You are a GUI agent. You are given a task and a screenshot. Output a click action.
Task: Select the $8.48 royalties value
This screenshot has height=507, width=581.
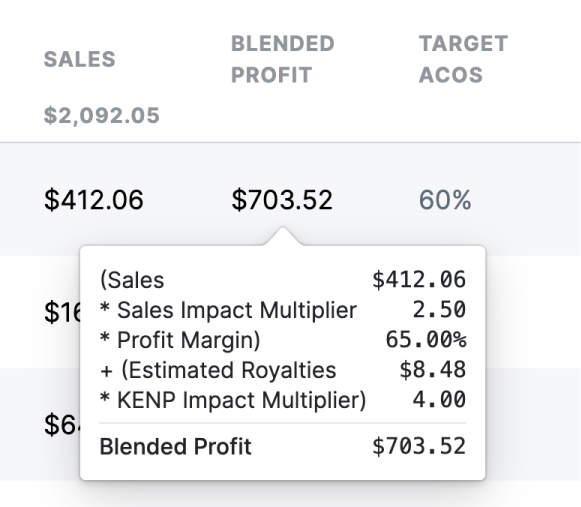tap(433, 370)
